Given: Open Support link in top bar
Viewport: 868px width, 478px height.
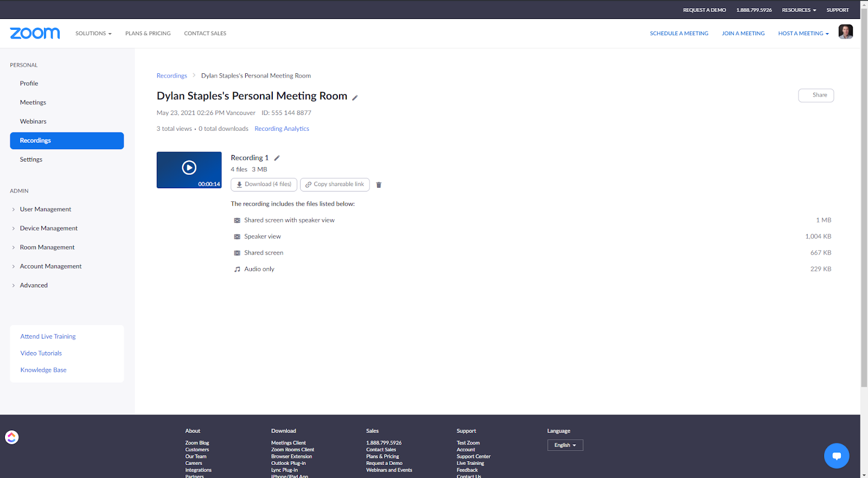Looking at the screenshot, I should tap(838, 10).
